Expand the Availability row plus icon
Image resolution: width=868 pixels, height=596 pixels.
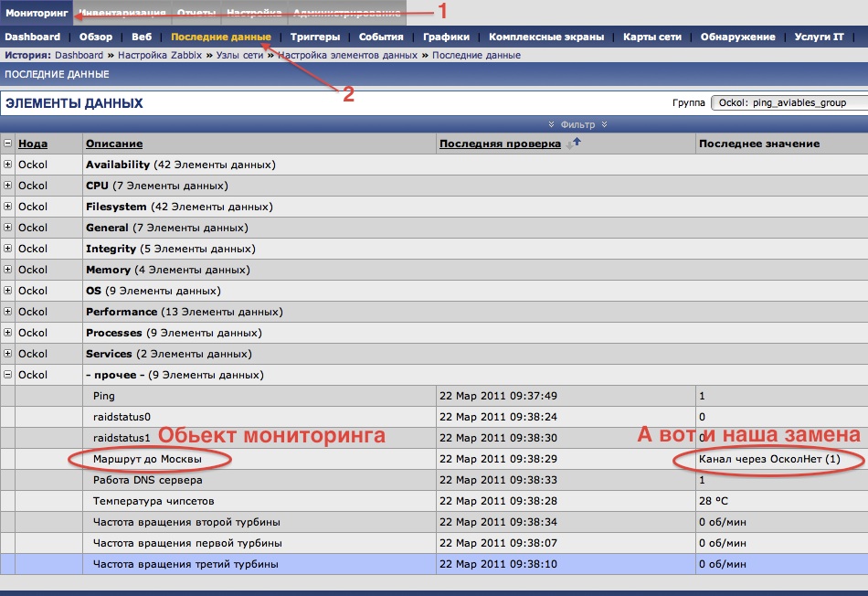[x=8, y=165]
